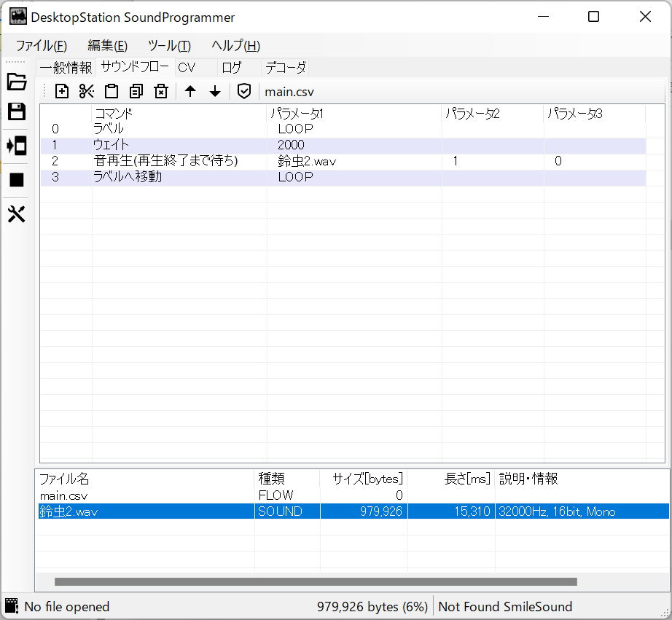
Task: Open the ファイル(F) menu
Action: [x=42, y=45]
